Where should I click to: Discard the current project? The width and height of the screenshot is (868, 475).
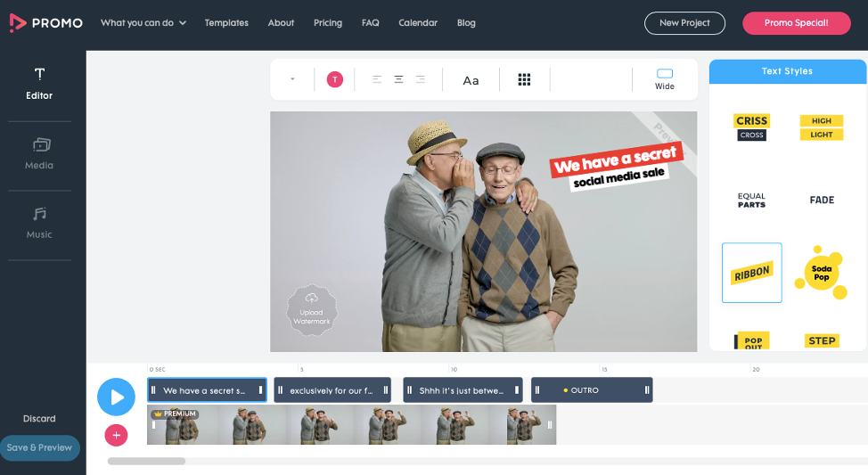click(39, 419)
